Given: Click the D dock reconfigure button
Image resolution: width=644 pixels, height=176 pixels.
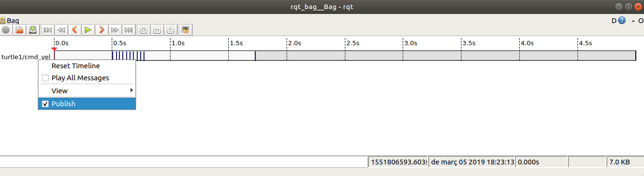Looking at the screenshot, I should (x=614, y=21).
